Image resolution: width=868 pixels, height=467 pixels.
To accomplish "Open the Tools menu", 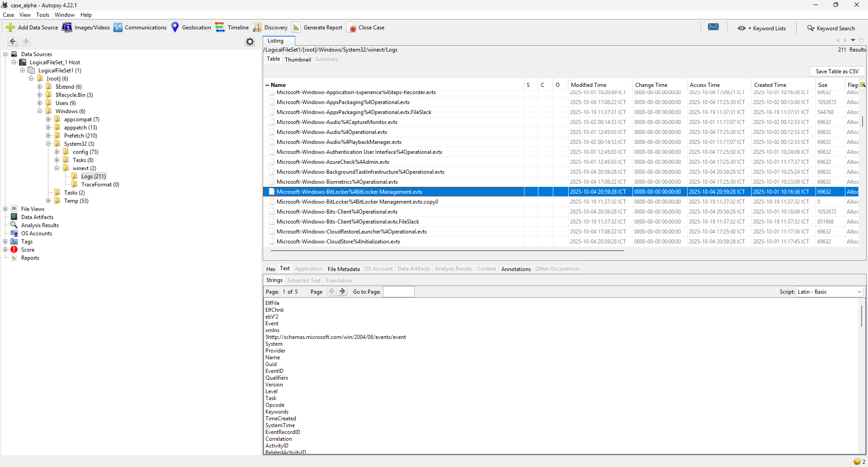I will [x=43, y=15].
